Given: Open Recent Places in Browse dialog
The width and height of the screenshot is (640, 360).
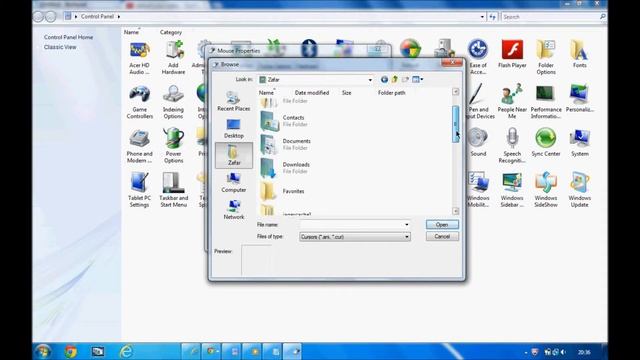Looking at the screenshot, I should coord(233,101).
